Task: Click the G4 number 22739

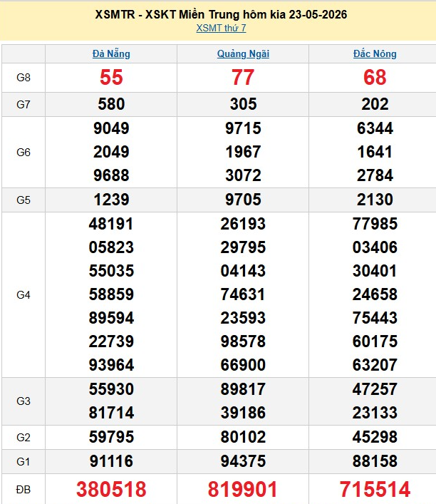Action: pyautogui.click(x=111, y=341)
